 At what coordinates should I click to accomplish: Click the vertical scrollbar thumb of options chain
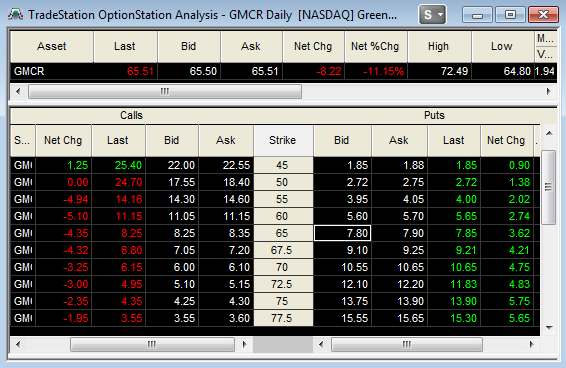pos(549,187)
